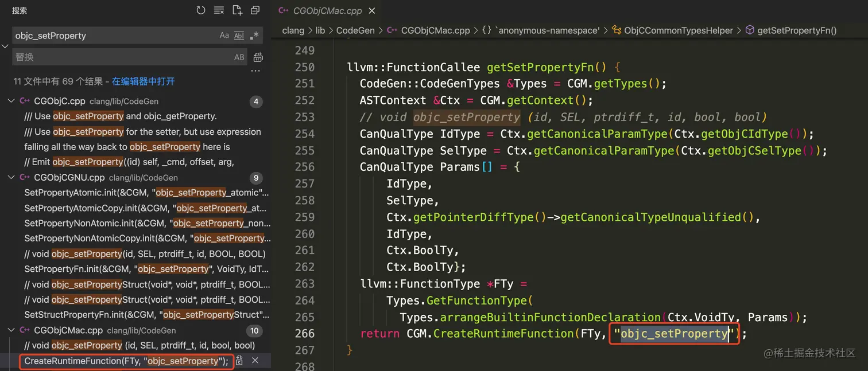Click 'anonymous-namespace' breadcrumb segment
This screenshot has height=371, width=868.
[547, 30]
